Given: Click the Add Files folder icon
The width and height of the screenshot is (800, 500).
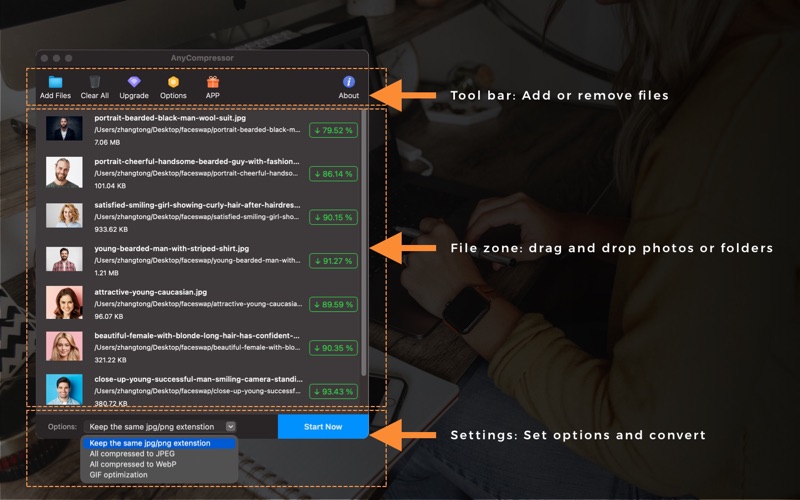Looking at the screenshot, I should click(55, 82).
